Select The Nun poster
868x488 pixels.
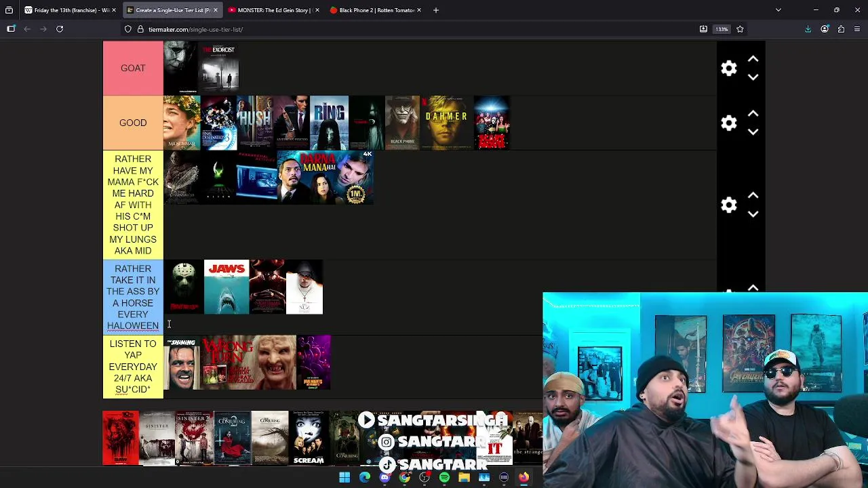[x=304, y=287]
